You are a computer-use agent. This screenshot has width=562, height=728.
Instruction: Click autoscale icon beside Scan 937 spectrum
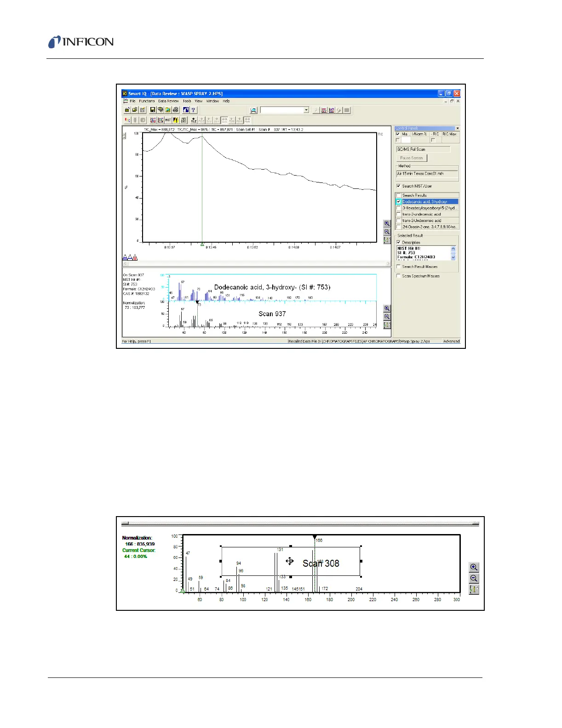point(387,324)
